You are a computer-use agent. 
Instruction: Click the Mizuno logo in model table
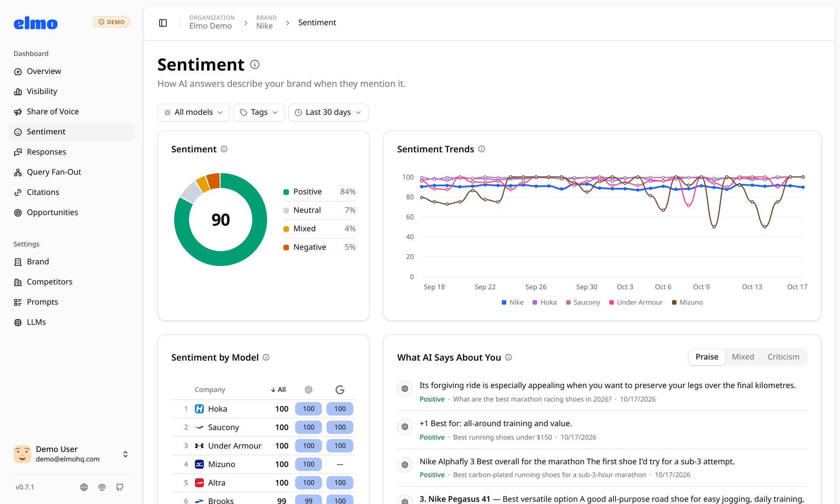coord(199,464)
